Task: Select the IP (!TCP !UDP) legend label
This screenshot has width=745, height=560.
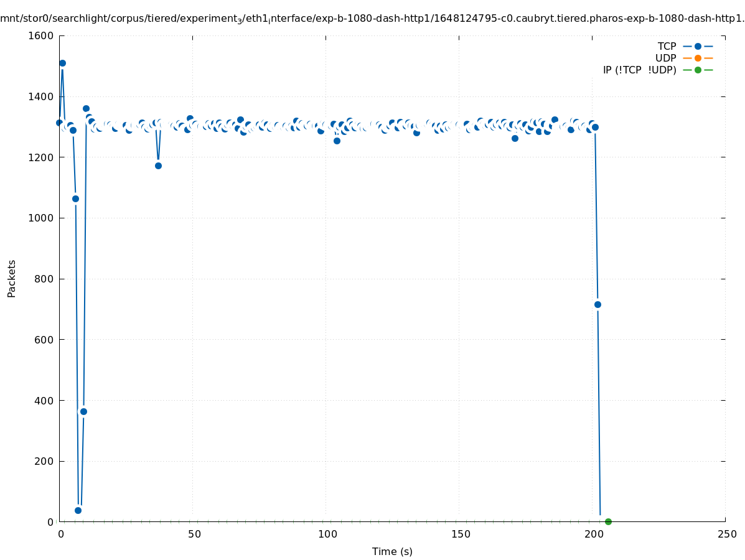Action: coord(639,70)
